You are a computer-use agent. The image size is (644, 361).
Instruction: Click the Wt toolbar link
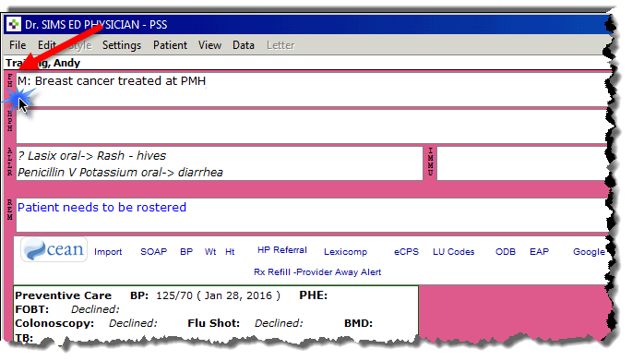(210, 252)
